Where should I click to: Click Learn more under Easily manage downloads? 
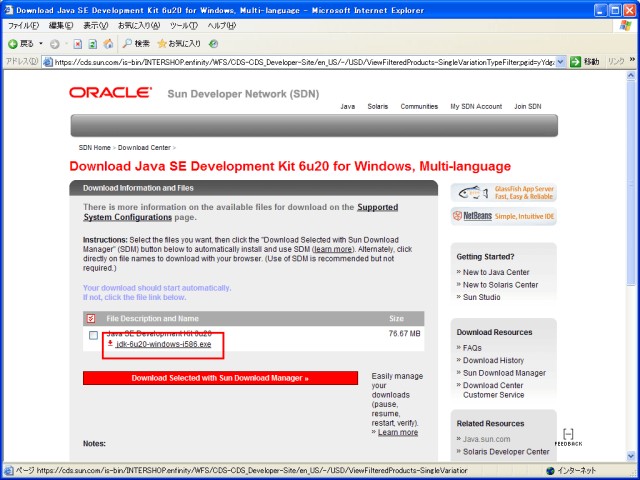pos(398,432)
